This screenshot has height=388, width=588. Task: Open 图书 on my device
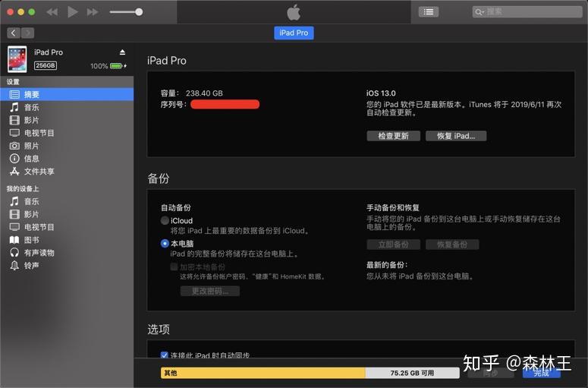tap(67, 240)
